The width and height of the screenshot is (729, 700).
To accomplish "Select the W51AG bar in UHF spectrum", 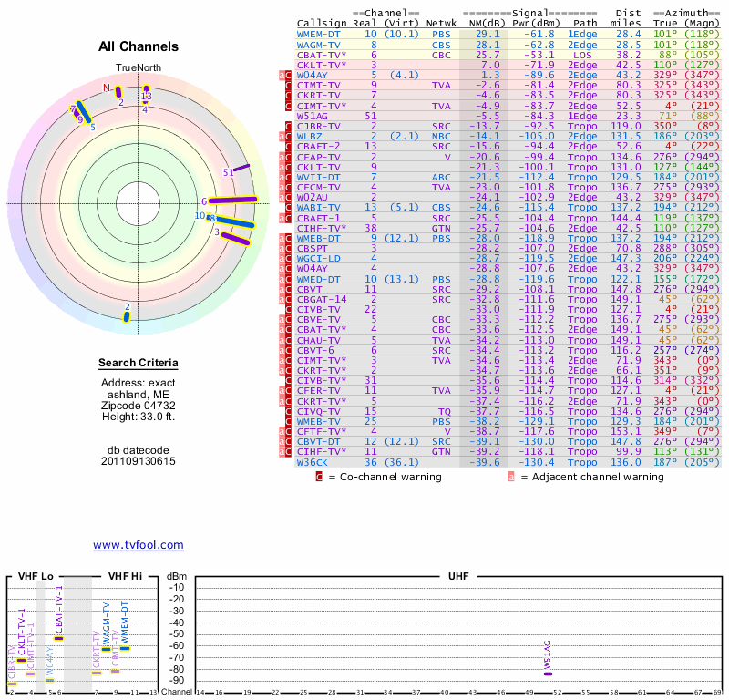I will click(548, 674).
